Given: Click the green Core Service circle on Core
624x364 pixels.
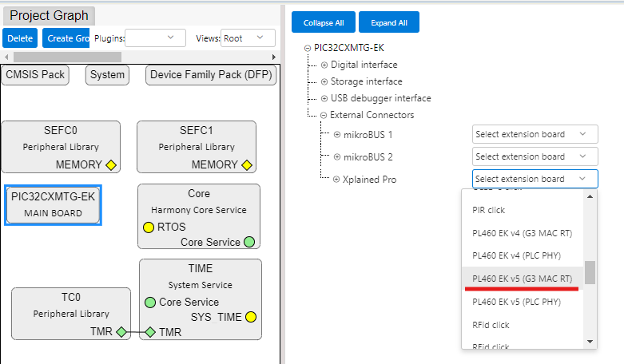Looking at the screenshot, I should [x=249, y=242].
